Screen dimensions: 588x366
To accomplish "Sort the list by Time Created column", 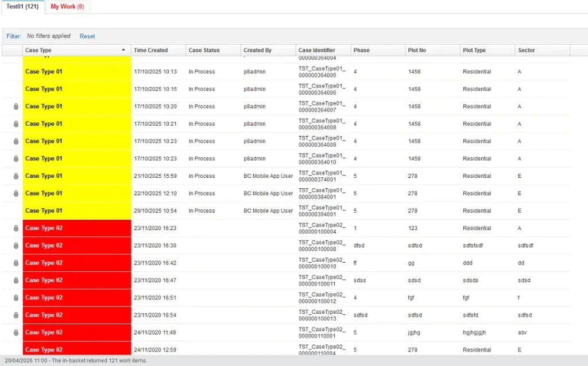I will 151,50.
